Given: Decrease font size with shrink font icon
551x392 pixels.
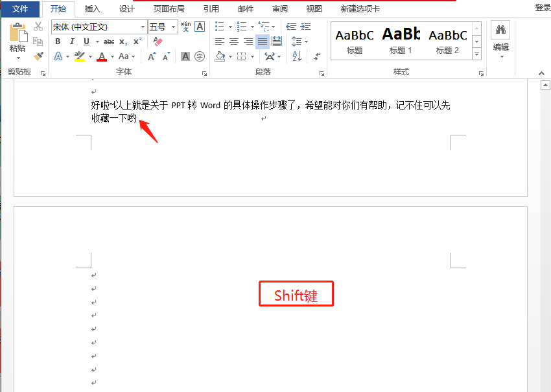Looking at the screenshot, I should (166, 56).
